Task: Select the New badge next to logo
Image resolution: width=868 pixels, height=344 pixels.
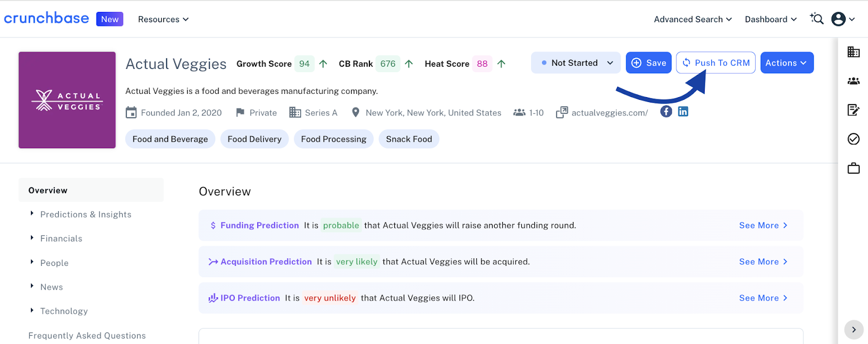Action: (110, 19)
